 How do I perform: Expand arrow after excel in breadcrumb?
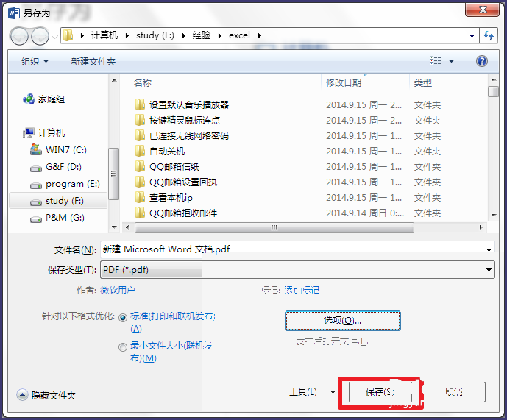[x=259, y=35]
